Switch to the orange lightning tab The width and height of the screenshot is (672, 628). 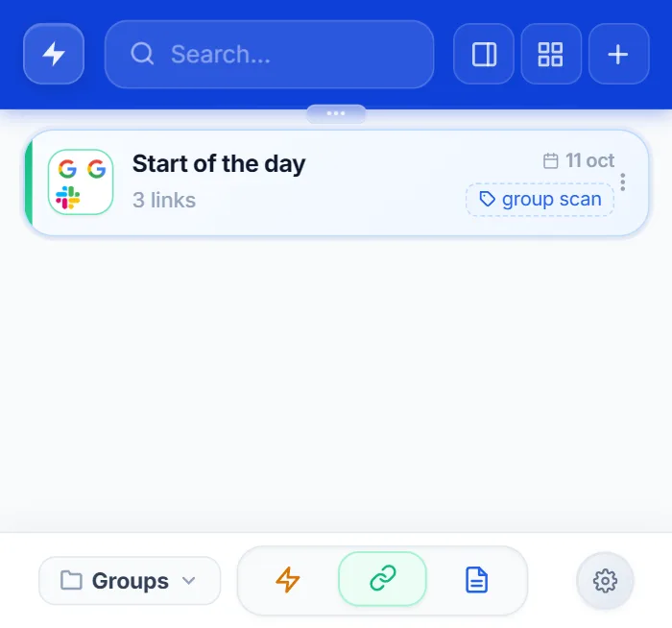(x=288, y=580)
